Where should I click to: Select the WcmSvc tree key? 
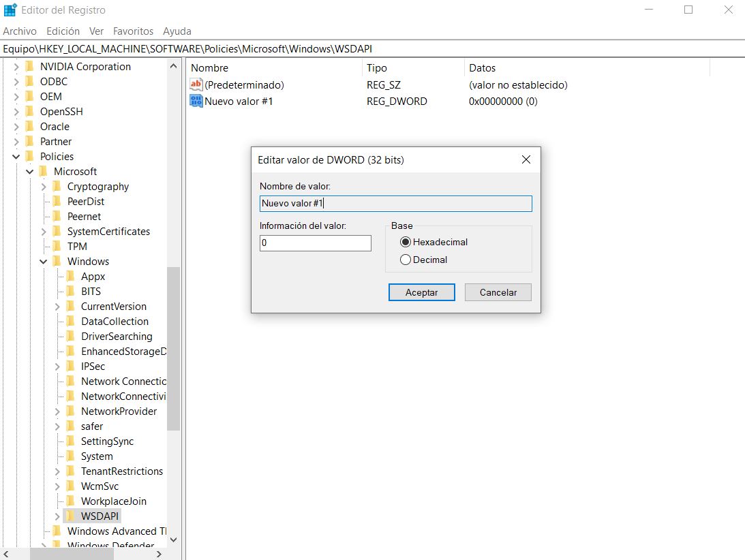click(x=100, y=486)
